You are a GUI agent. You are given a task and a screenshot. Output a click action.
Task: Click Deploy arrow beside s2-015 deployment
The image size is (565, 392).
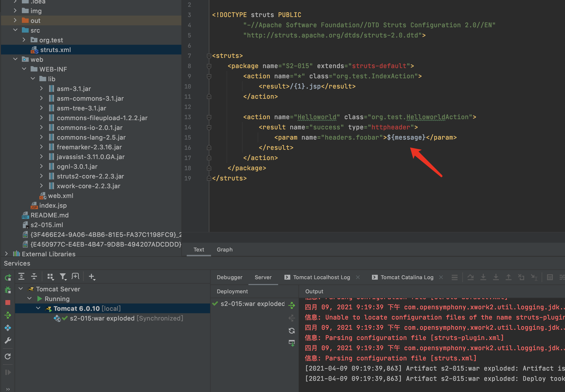[x=292, y=305]
